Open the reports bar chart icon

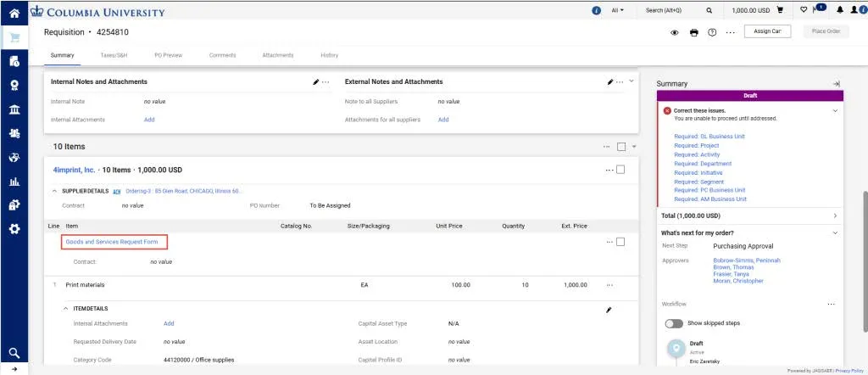(x=14, y=181)
